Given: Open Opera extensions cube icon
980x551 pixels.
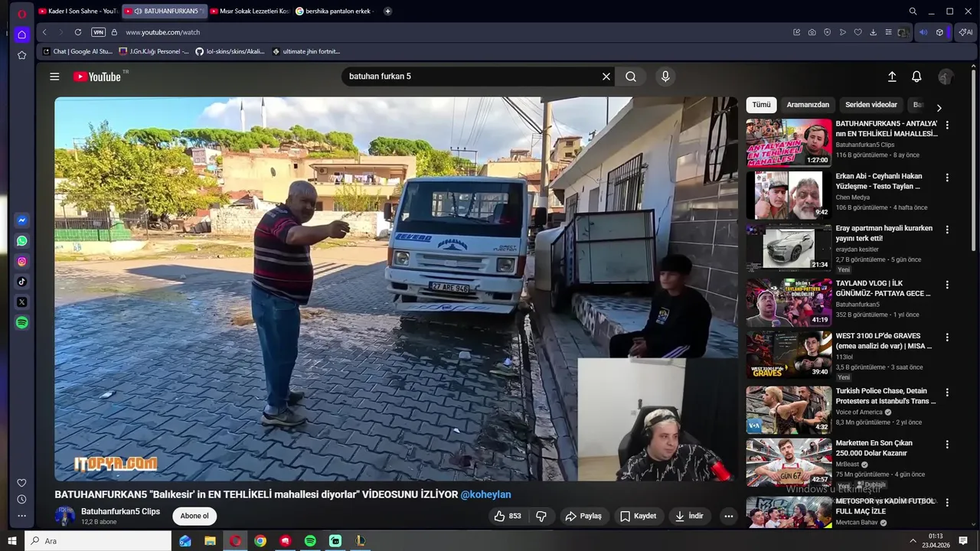Looking at the screenshot, I should pyautogui.click(x=939, y=32).
